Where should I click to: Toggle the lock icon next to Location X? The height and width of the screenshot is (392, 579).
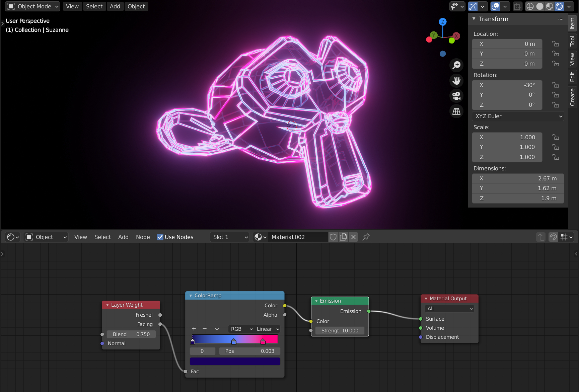[555, 44]
